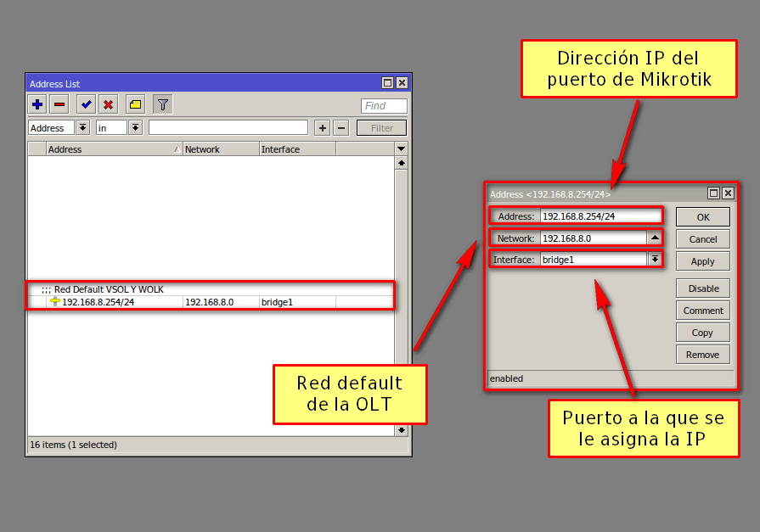Open the Address filter field dropdown
Image resolution: width=760 pixels, height=532 pixels.
click(x=82, y=128)
